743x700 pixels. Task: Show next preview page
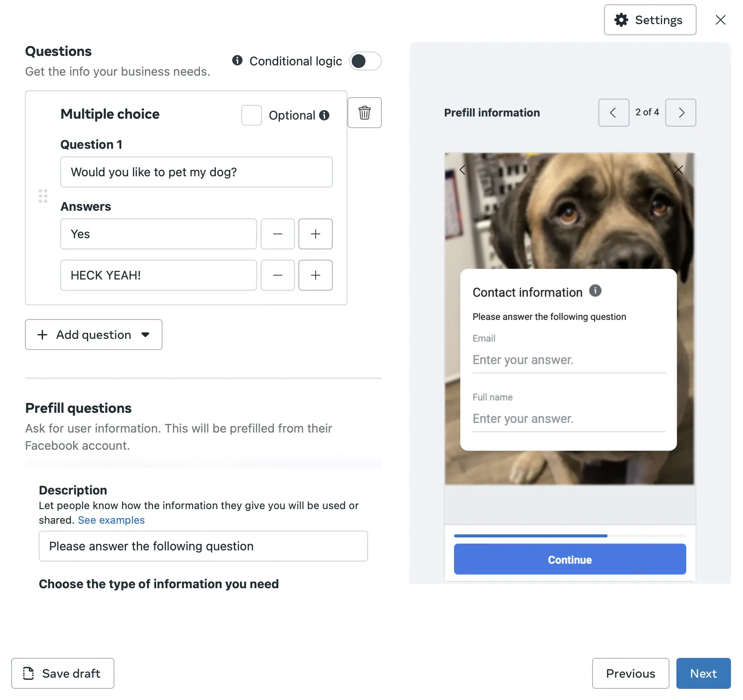click(681, 113)
